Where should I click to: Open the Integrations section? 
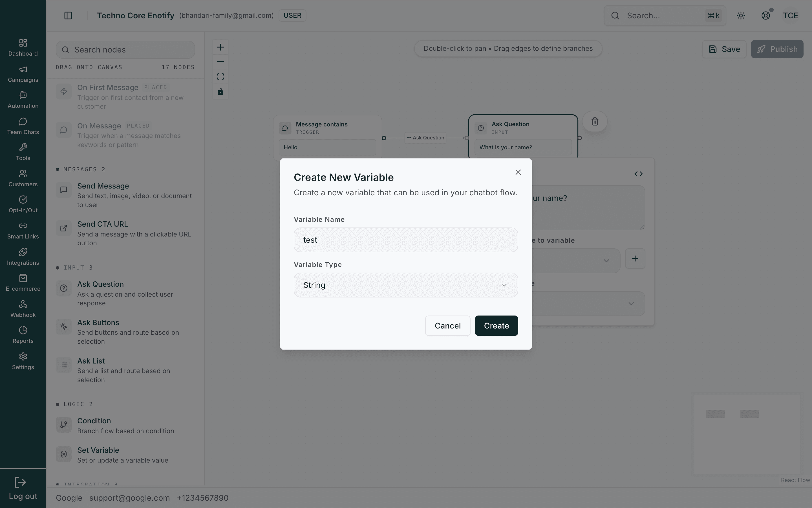coord(23,256)
